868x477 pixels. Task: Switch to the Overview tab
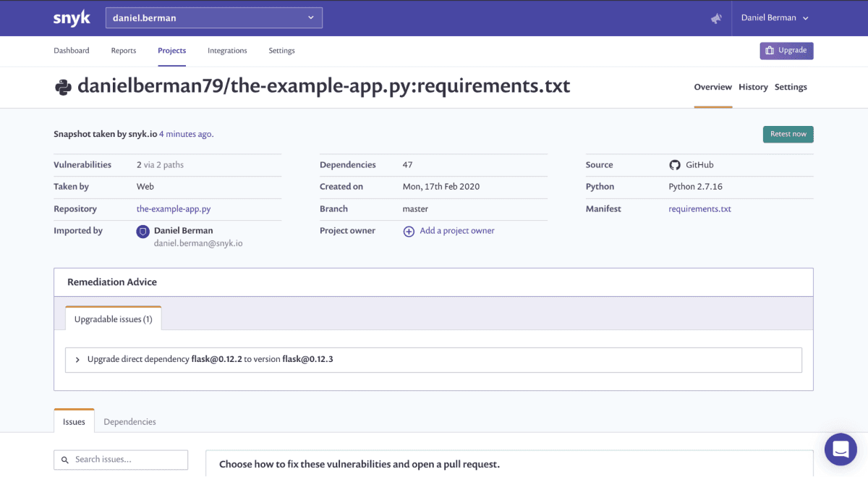pos(713,87)
